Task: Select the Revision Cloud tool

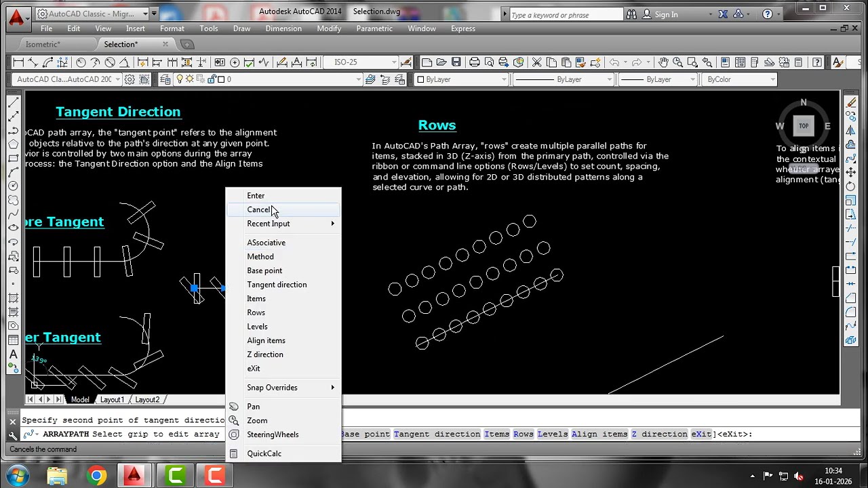Action: pos(13,200)
